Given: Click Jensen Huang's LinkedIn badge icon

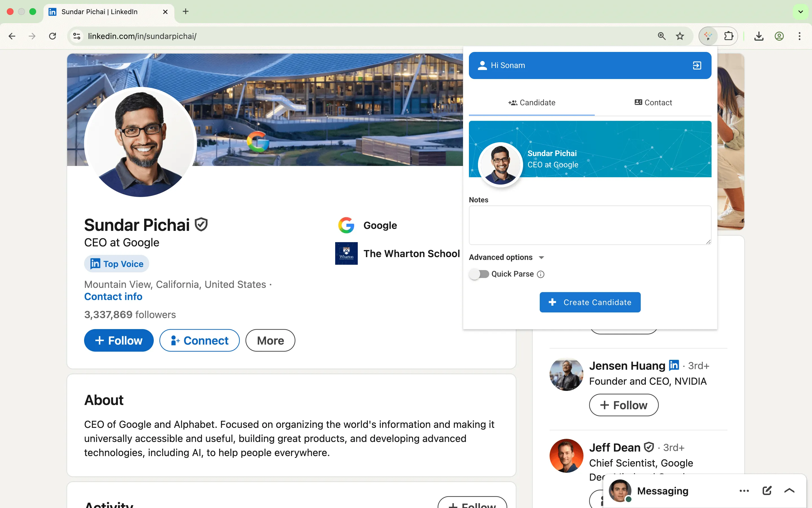Looking at the screenshot, I should pos(674,365).
